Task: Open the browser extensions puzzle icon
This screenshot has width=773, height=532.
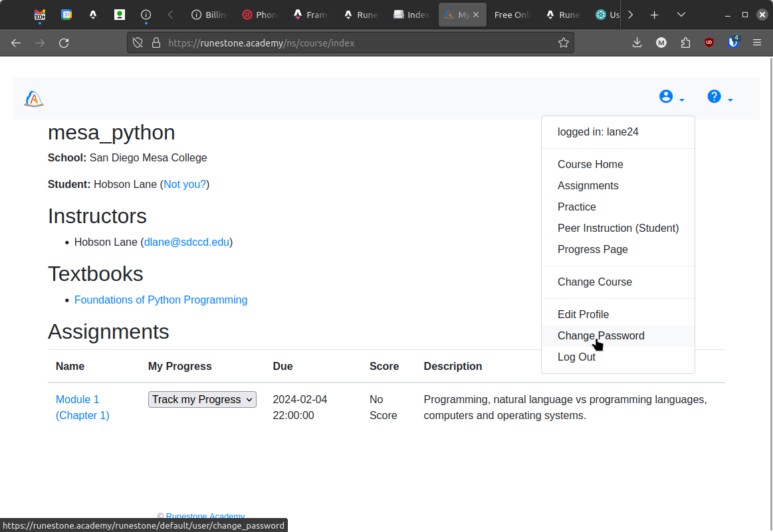Action: (x=685, y=43)
